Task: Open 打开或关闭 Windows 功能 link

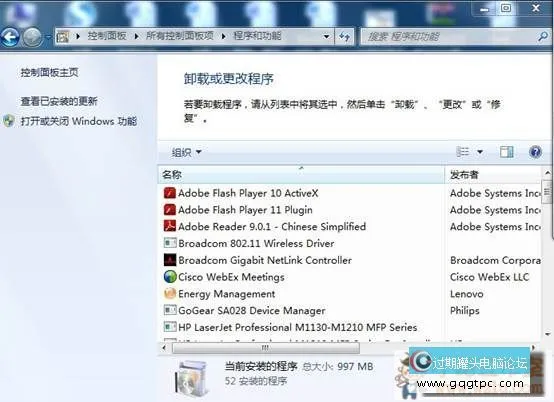Action: tap(78, 121)
